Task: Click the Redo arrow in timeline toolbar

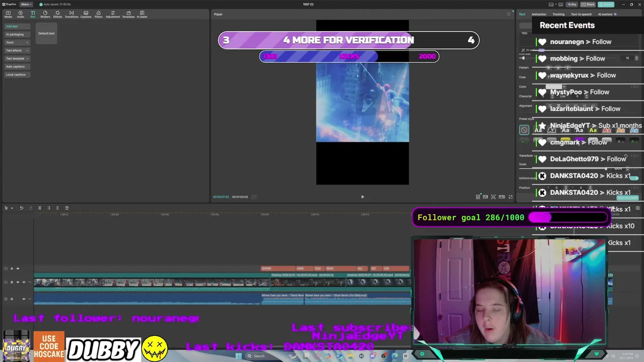Action: [x=30, y=208]
